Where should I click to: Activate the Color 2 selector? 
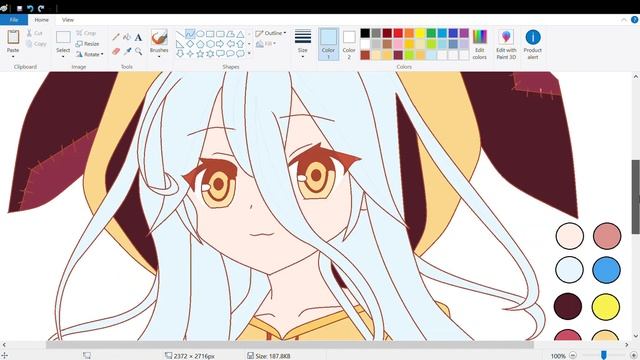pos(349,44)
